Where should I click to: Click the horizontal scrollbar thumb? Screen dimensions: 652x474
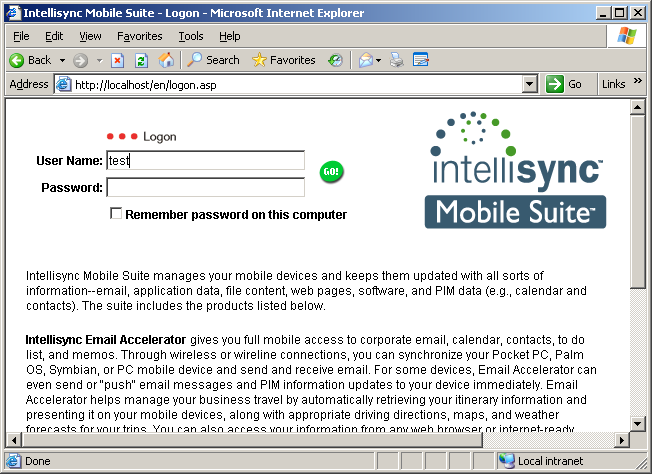[x=252, y=440]
